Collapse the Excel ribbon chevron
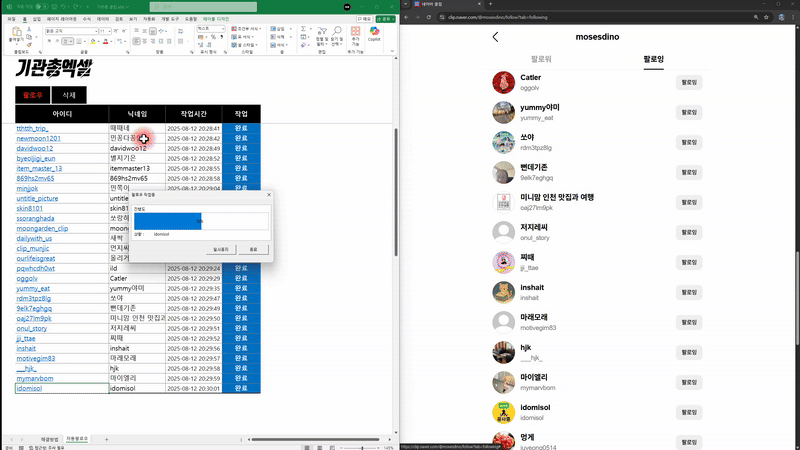Viewport: 800px width, 450px height. tap(392, 51)
